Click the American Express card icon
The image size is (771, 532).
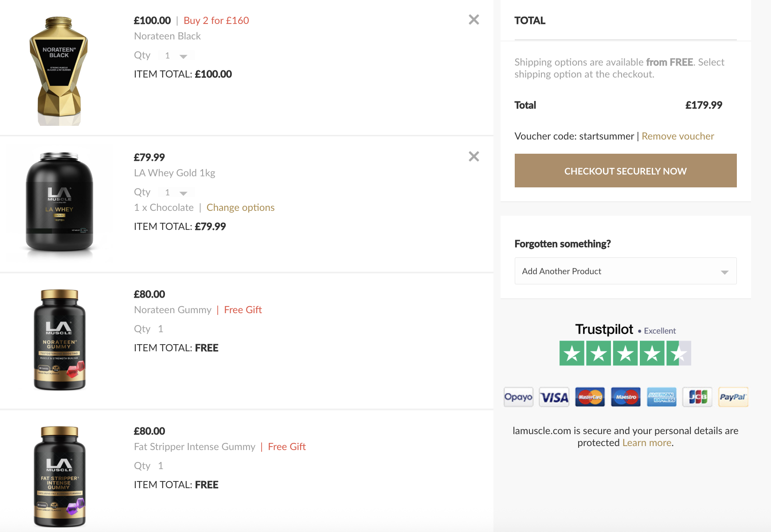click(x=661, y=397)
